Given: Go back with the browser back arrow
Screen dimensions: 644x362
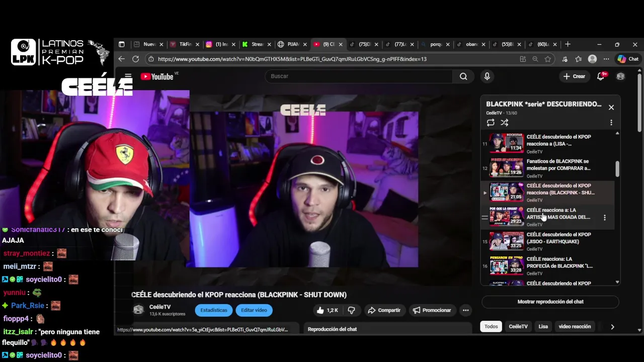Looking at the screenshot, I should (121, 59).
